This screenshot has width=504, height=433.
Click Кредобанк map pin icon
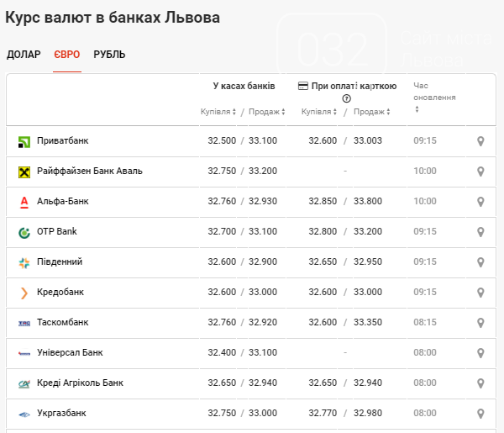click(x=480, y=293)
